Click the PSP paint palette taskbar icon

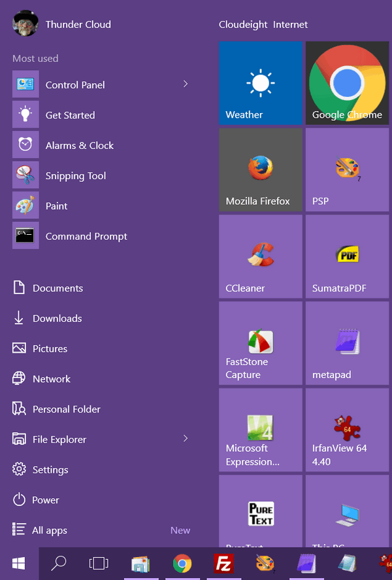[x=265, y=564]
